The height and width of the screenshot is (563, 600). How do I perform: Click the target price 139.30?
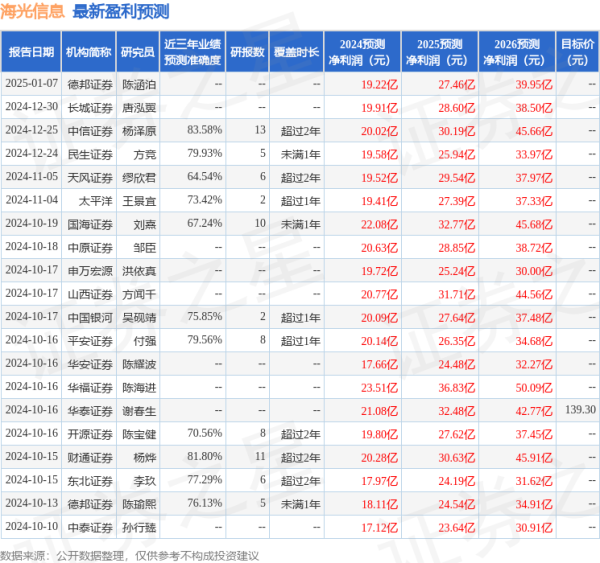tap(580, 410)
